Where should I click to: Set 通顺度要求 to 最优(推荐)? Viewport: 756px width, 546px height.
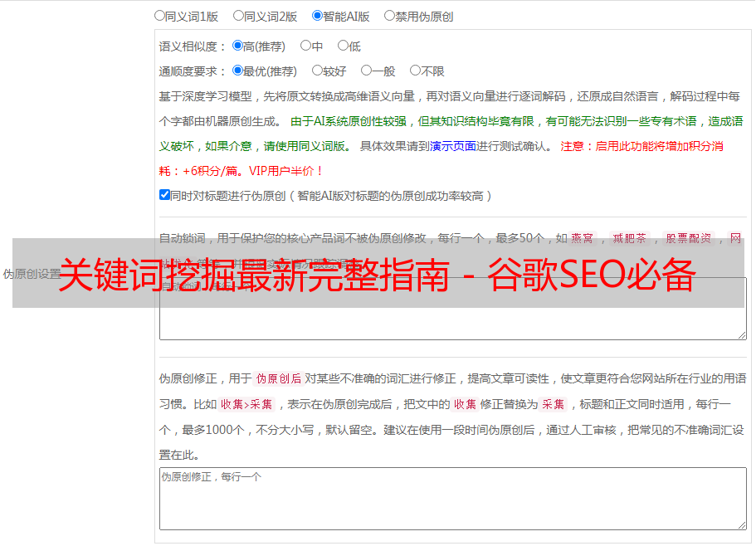(x=237, y=71)
